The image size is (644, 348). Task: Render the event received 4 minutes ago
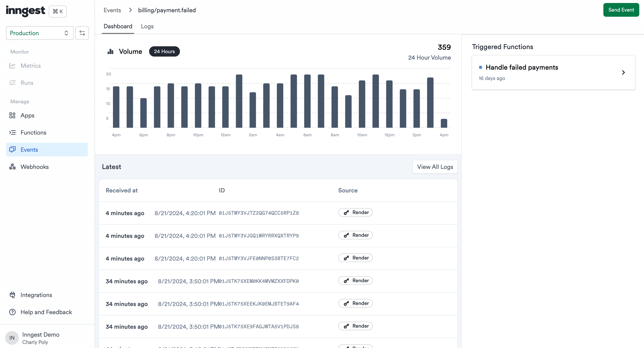tap(355, 212)
